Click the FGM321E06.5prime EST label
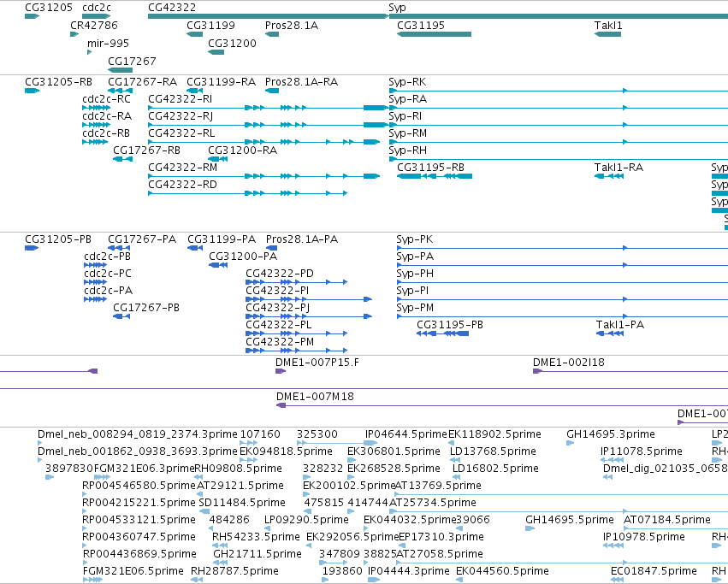This screenshot has height=584, width=728. click(133, 571)
